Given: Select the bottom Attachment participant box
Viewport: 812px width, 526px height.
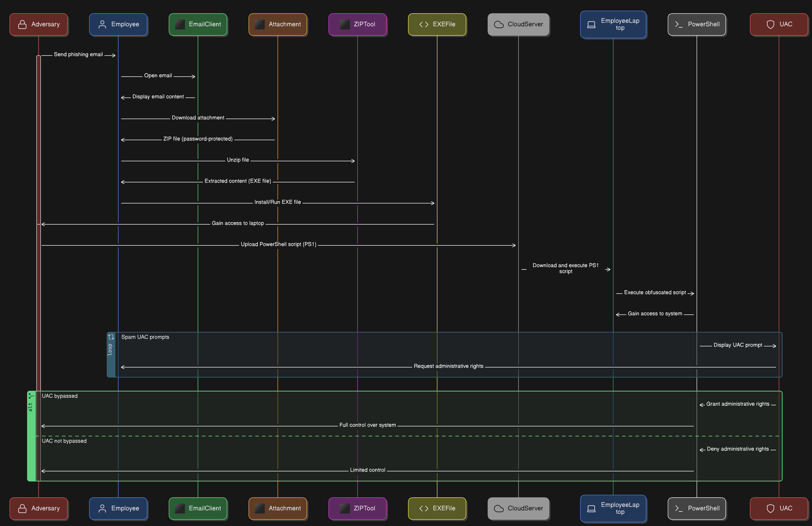Looking at the screenshot, I should [278, 508].
